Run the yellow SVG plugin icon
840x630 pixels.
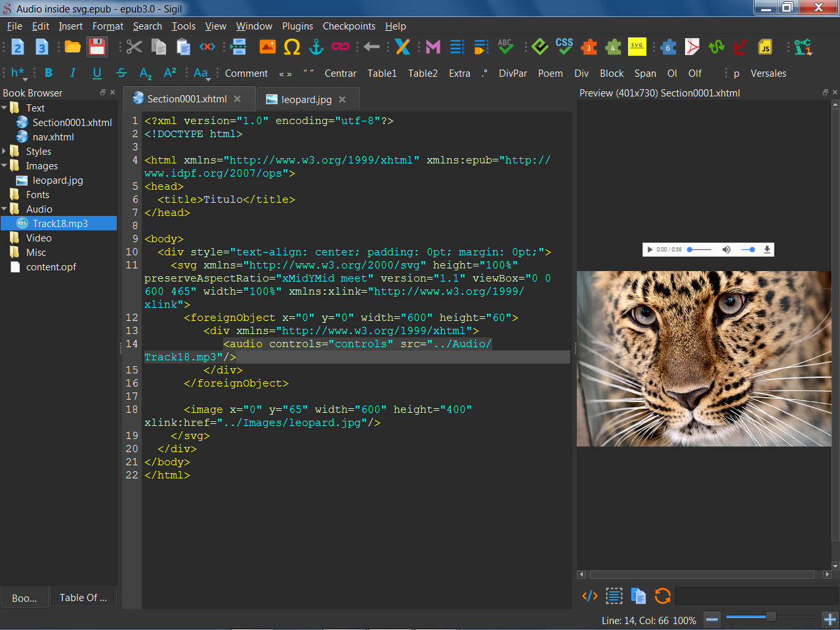[x=637, y=47]
